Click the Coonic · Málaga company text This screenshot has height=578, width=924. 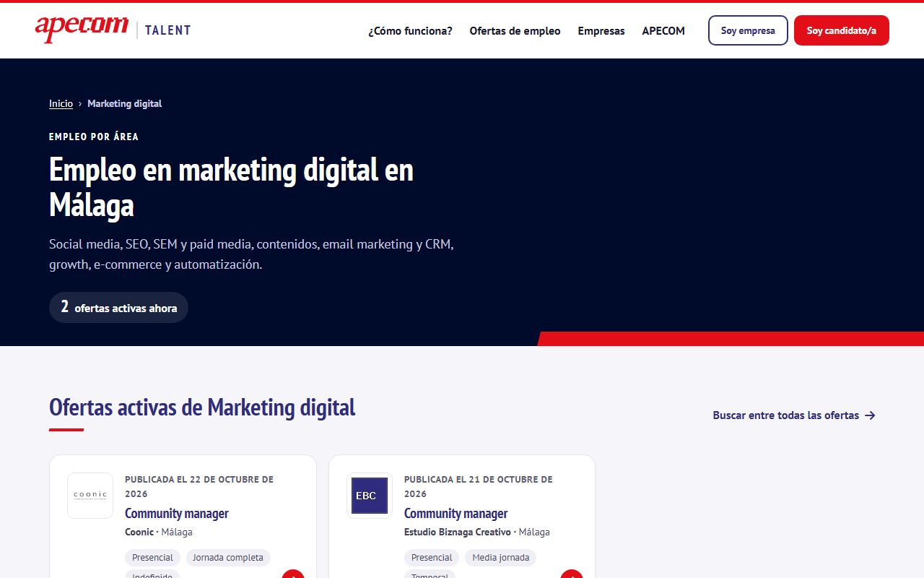159,532
